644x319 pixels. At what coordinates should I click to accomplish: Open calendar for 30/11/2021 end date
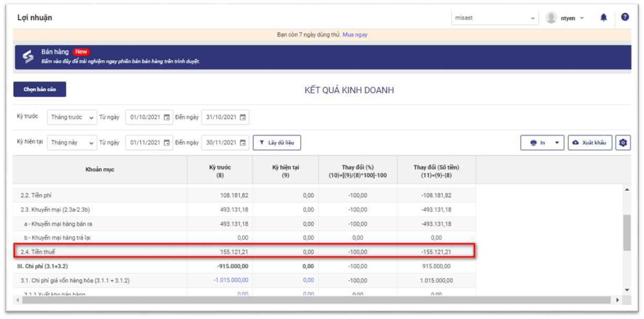[x=243, y=142]
